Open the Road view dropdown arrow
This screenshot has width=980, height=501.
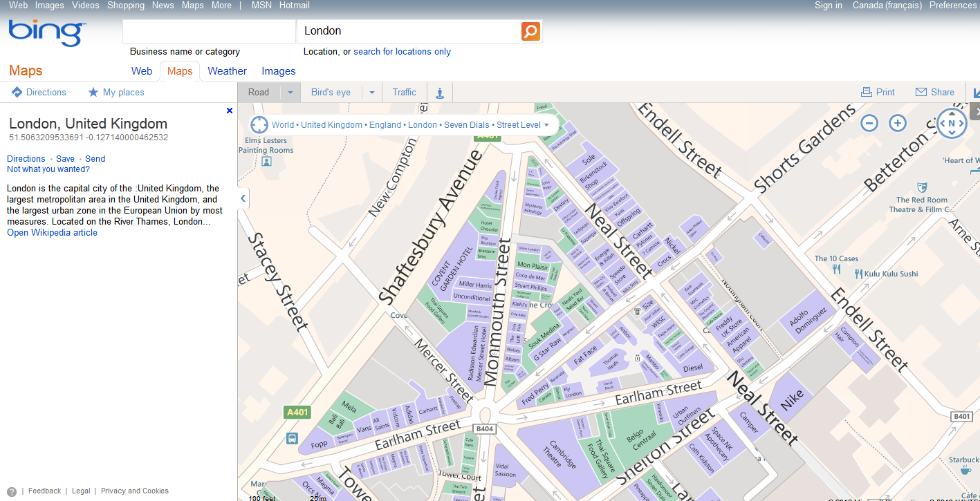(x=290, y=92)
